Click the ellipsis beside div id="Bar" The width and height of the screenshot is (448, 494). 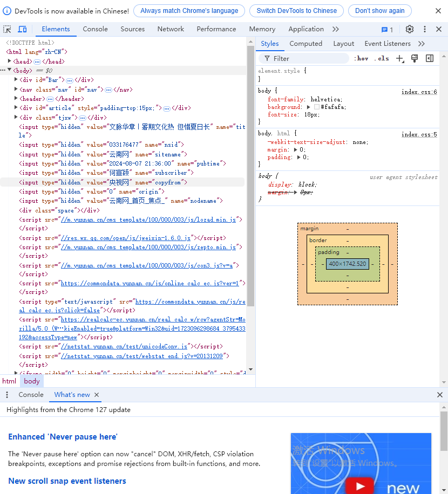pos(70,80)
